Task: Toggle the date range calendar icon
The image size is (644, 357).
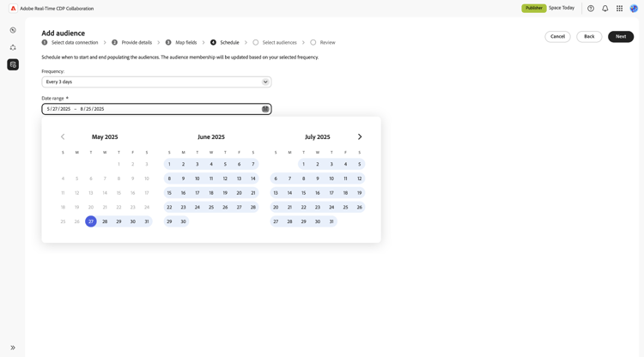Action: pos(265,109)
